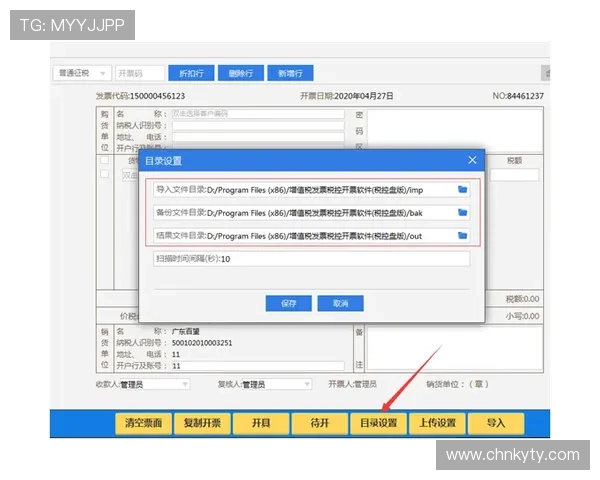
Task: Click the buyer 名称 field
Action: tap(258, 114)
